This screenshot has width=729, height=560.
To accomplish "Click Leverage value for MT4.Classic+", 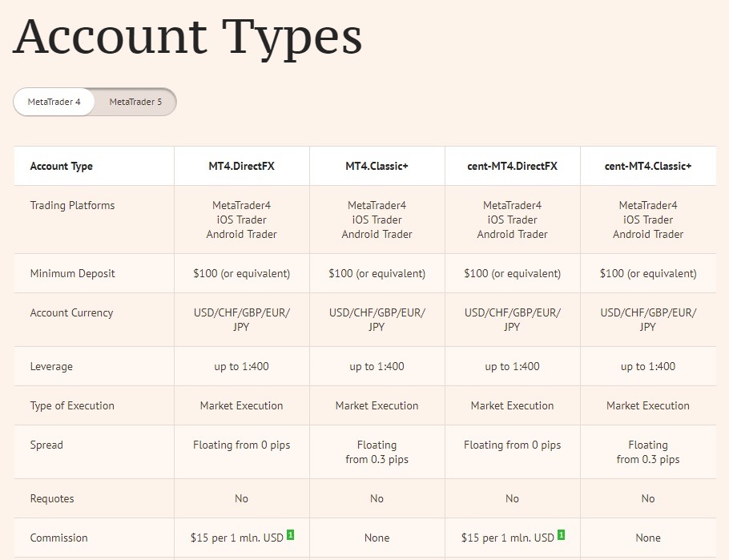I will (377, 366).
